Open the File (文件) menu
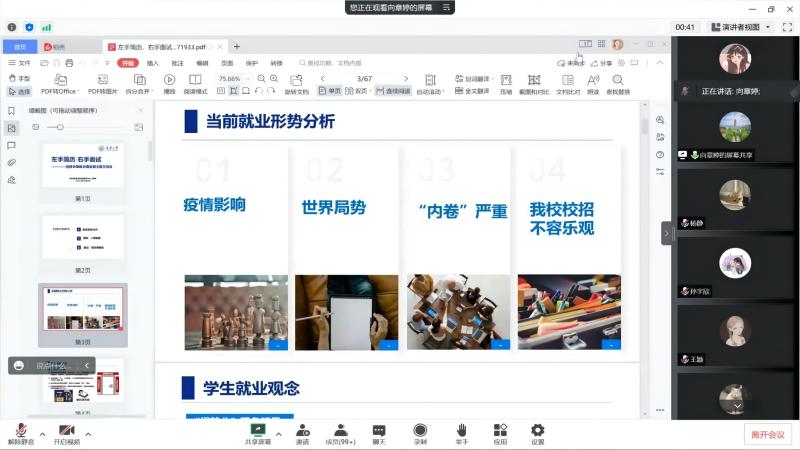This screenshot has width=800, height=450. pyautogui.click(x=19, y=63)
